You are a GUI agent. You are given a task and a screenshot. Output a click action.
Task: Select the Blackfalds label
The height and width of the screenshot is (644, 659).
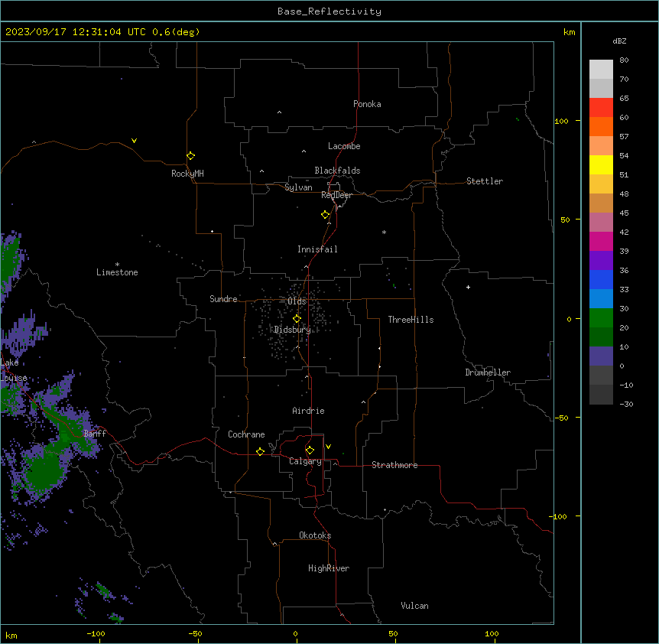click(337, 171)
